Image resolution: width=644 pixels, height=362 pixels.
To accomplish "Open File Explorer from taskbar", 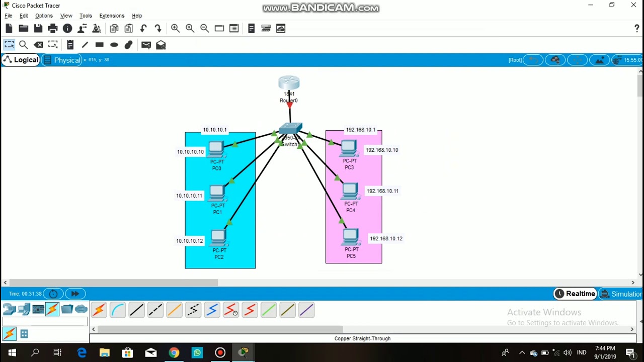I will [104, 352].
